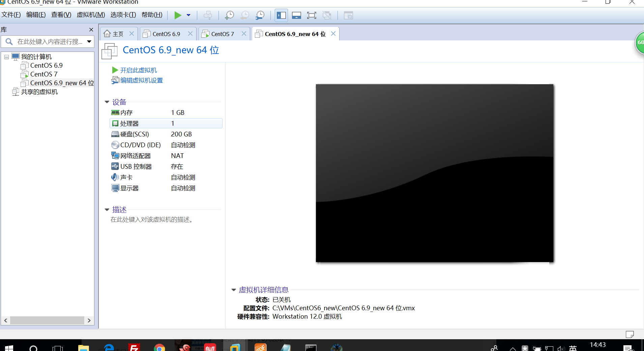Click the 内存 memory device icon
644x351 pixels.
(115, 113)
